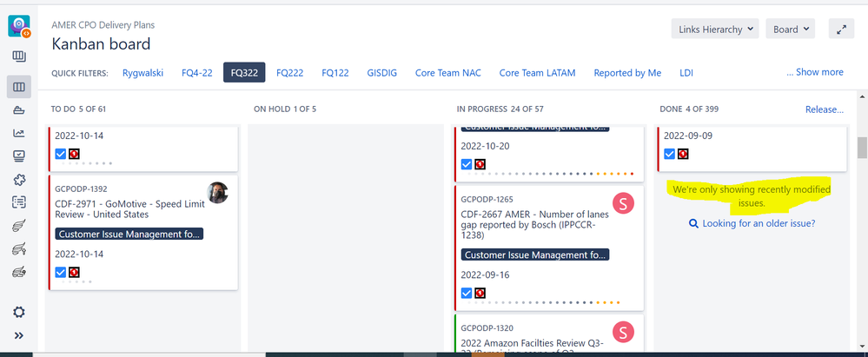Click the S avatar on GCPODP-1265 card
Screen dimensions: 868x357
coord(623,203)
